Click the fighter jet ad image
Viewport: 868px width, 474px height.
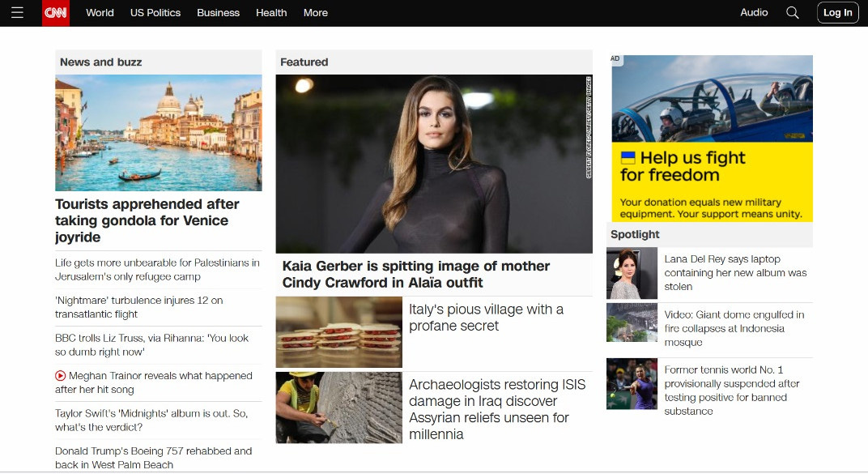[x=713, y=99]
